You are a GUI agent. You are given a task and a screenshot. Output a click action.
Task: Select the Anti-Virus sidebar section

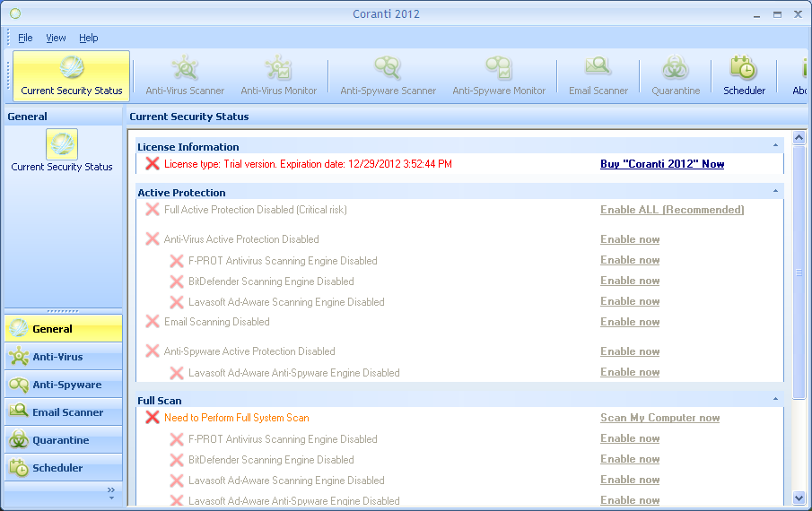coord(63,357)
